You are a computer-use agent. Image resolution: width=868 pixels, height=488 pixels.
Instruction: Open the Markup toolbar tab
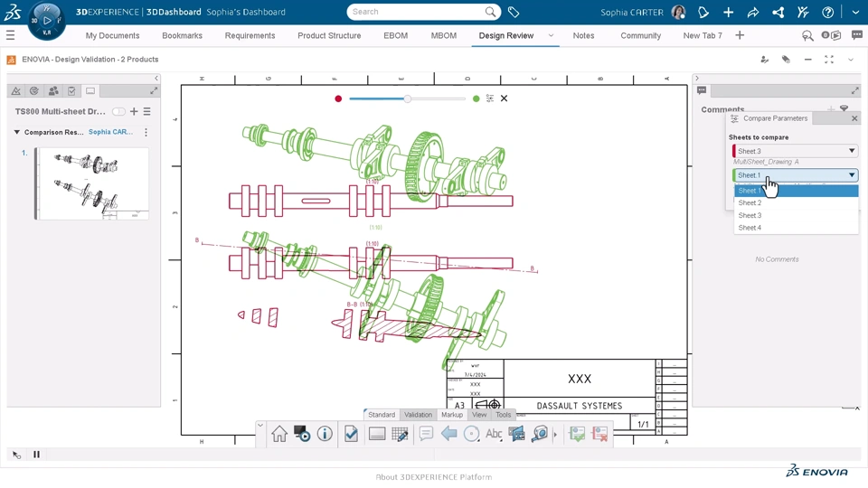tap(452, 415)
